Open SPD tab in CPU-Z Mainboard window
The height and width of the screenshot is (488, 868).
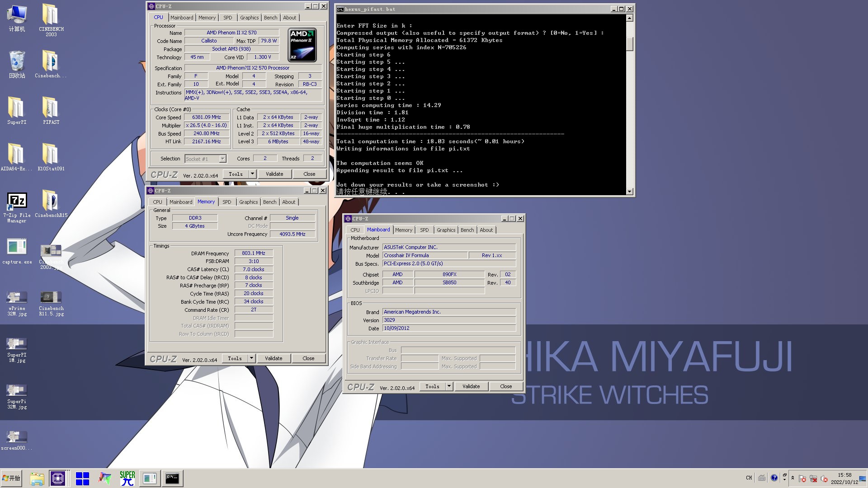coord(425,230)
